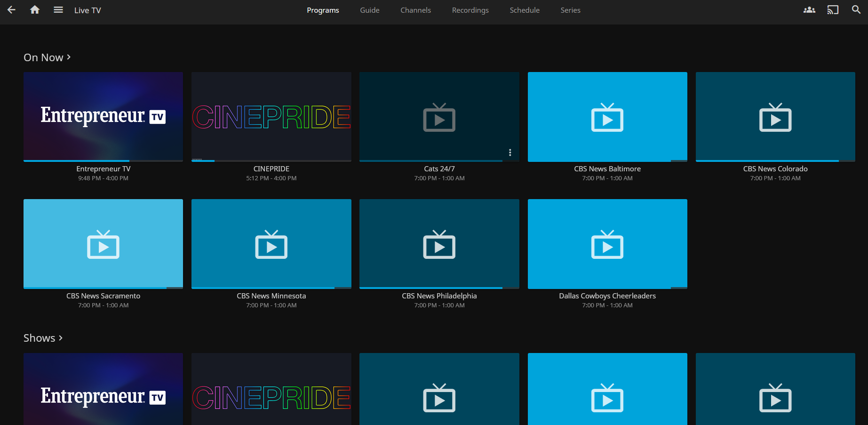Select the Programs tab

(x=323, y=10)
